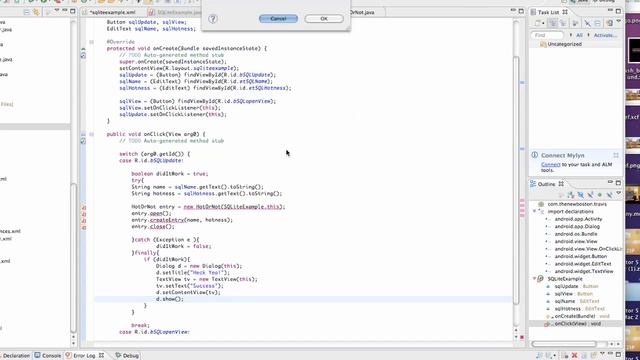Select onClick(View) method in Outline

pyautogui.click(x=573, y=324)
